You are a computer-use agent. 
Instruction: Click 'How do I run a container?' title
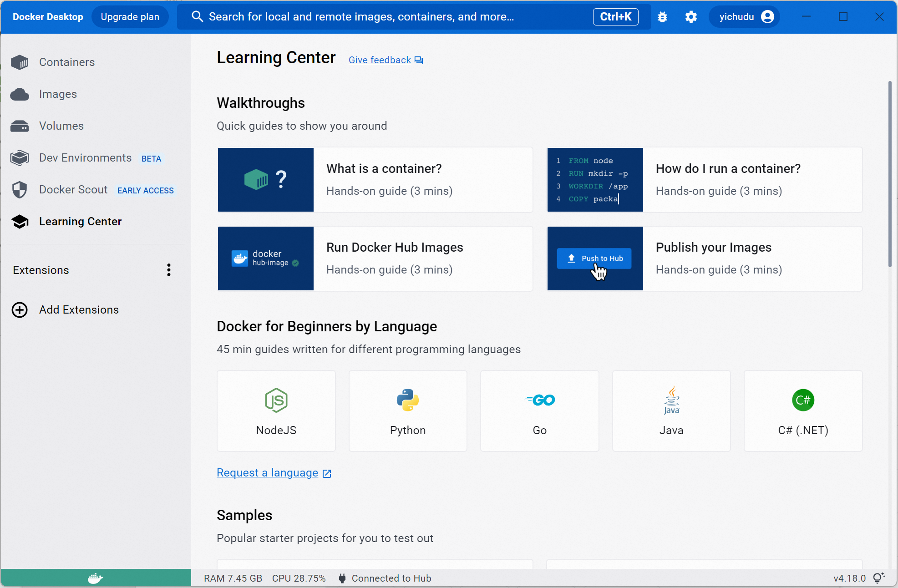[x=728, y=169]
